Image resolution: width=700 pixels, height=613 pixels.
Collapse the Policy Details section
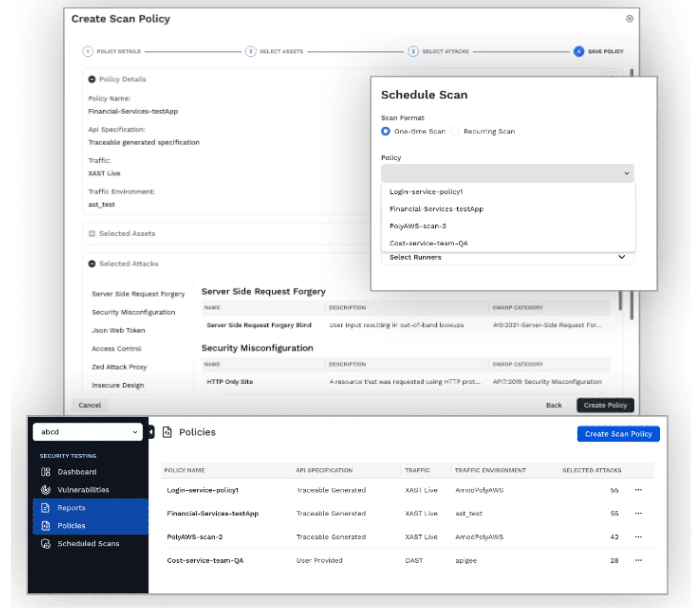92,79
